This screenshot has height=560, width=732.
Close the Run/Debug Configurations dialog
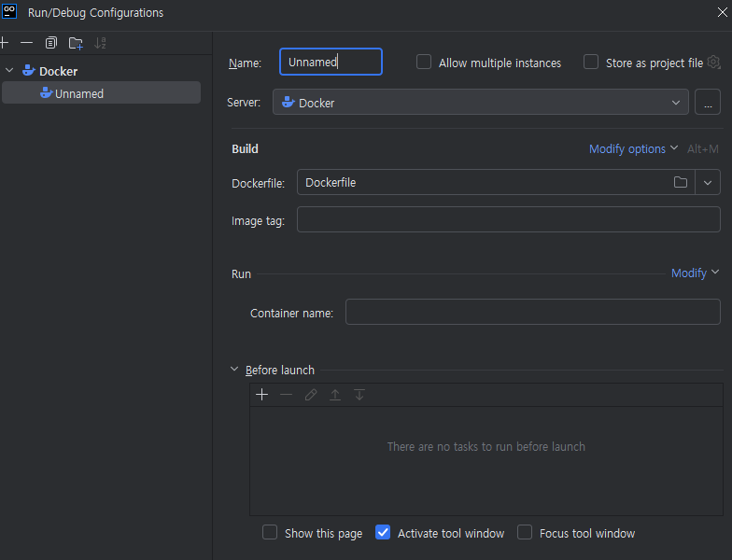[723, 13]
